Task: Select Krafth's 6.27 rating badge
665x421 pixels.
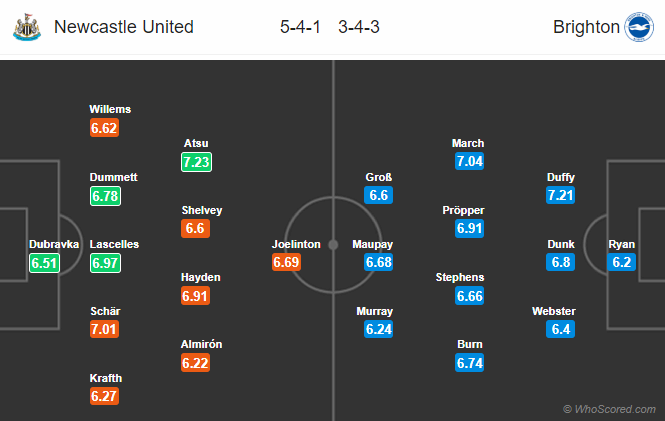Action: point(104,396)
